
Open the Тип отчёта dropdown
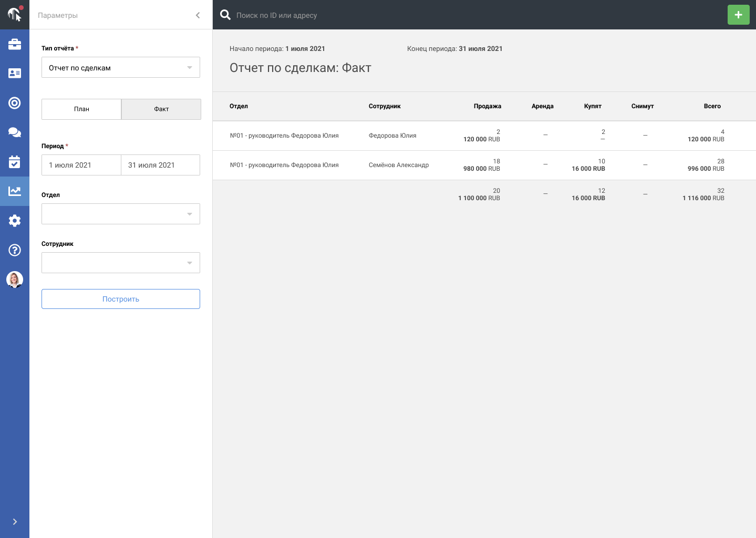point(121,67)
